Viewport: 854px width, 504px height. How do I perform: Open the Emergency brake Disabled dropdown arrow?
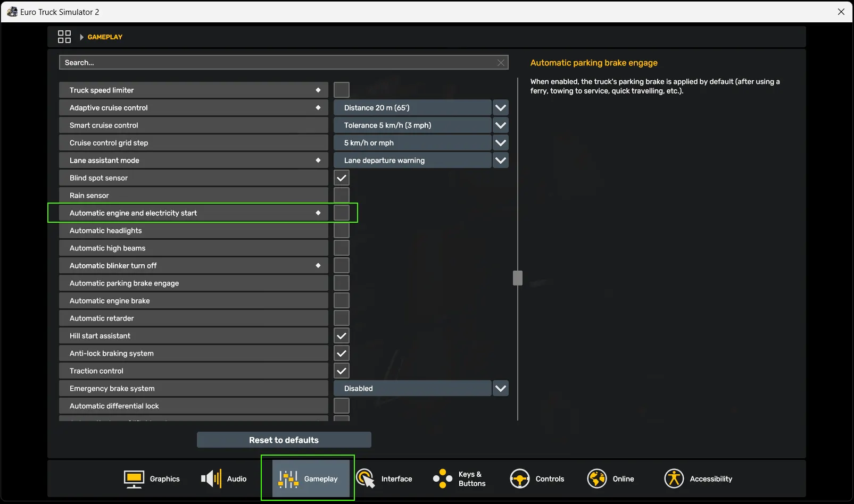[501, 388]
